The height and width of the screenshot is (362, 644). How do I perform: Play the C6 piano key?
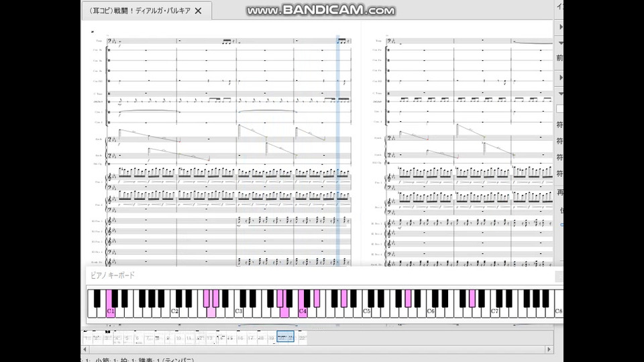pos(431,312)
